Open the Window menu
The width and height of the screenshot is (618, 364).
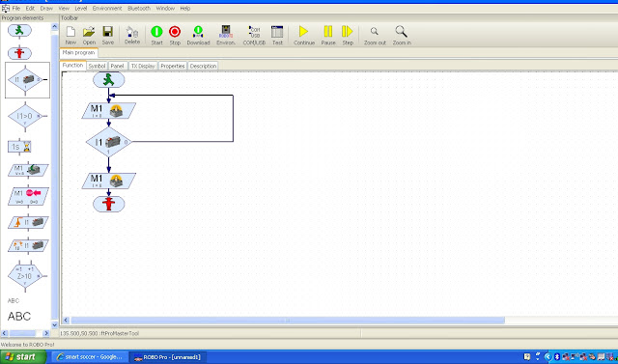165,9
